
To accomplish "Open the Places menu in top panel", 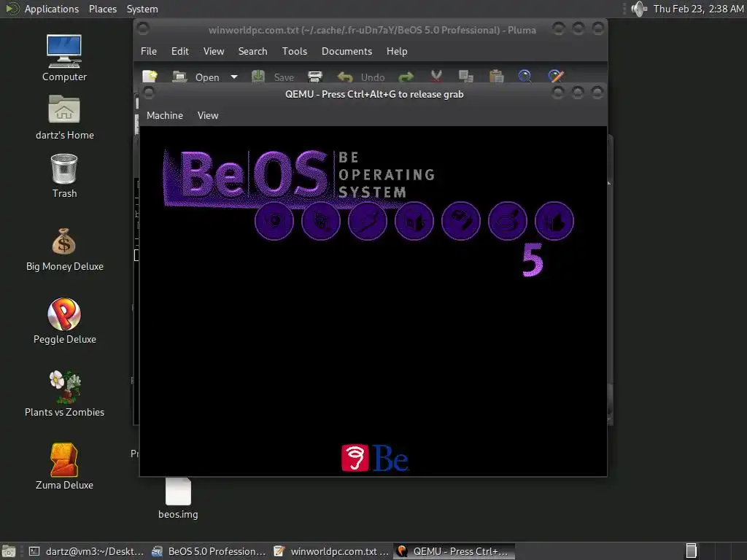I will pyautogui.click(x=103, y=9).
